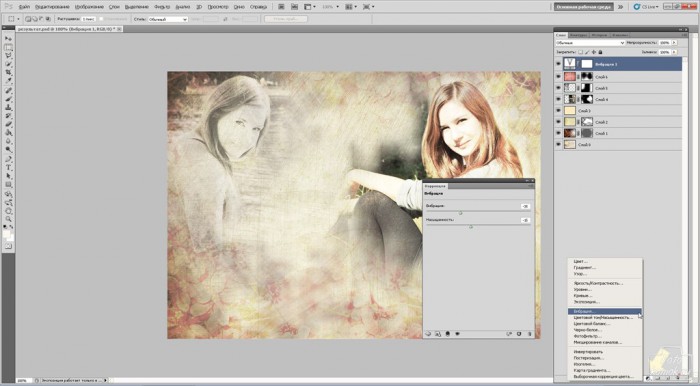The image size is (700, 386).
Task: Click the Вибрация value input field
Action: [x=525, y=206]
